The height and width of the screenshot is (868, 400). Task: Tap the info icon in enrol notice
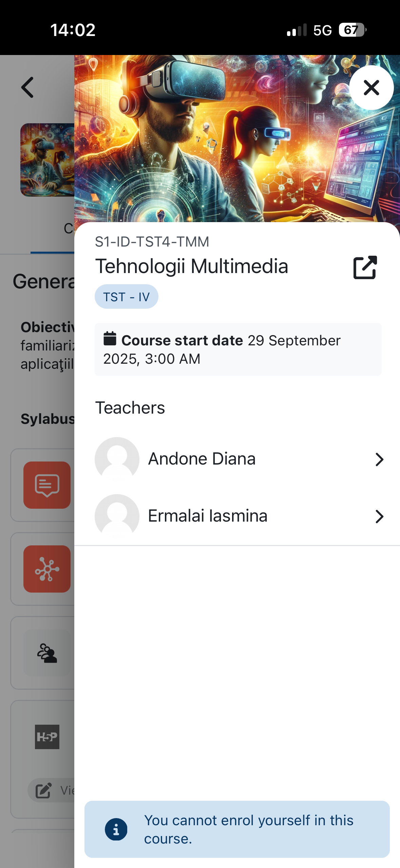click(116, 829)
